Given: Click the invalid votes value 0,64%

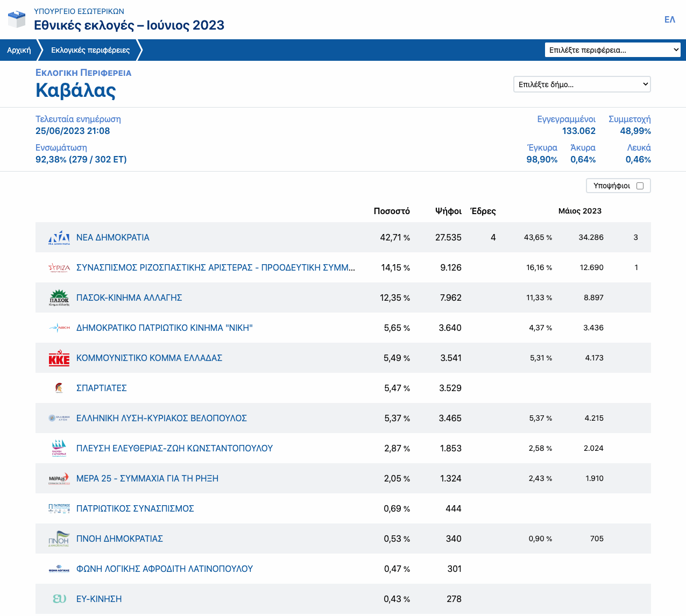Looking at the screenshot, I should tap(583, 159).
